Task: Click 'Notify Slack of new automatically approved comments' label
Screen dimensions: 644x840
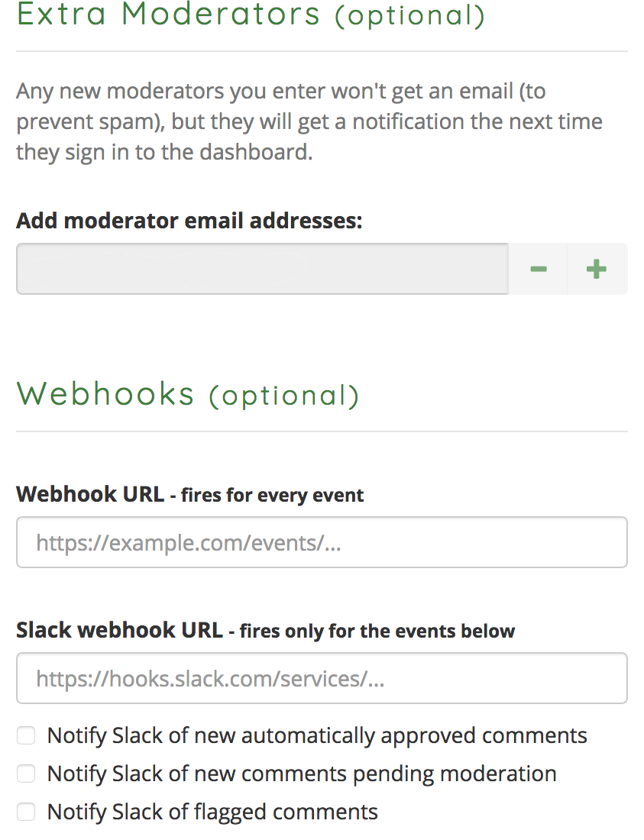Action: pos(317,735)
